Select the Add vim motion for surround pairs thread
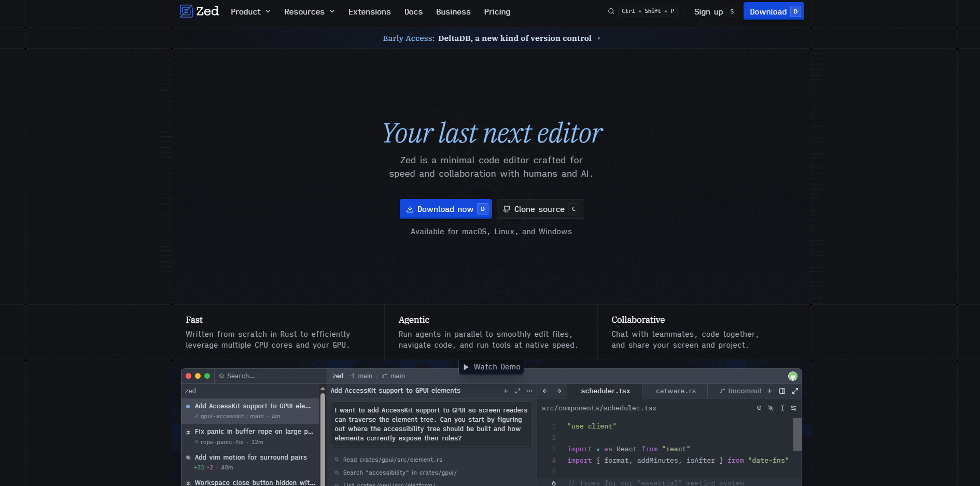980x486 pixels. pyautogui.click(x=250, y=462)
